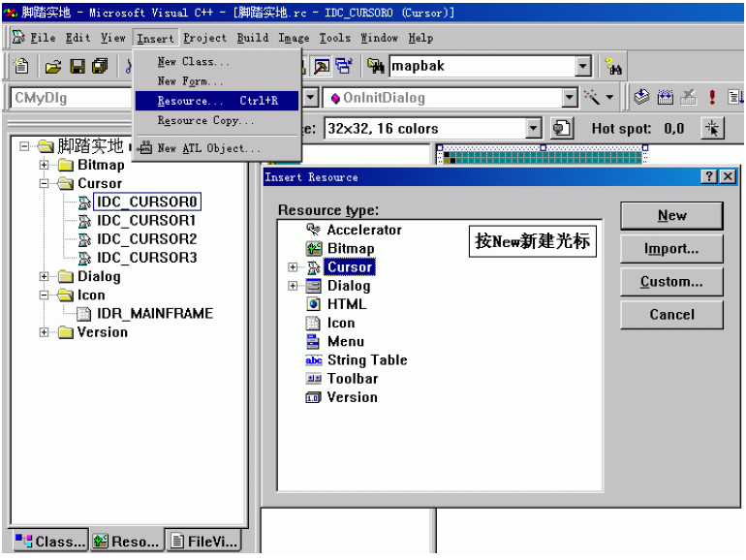Click New button in Insert Resource dialog

tap(671, 216)
